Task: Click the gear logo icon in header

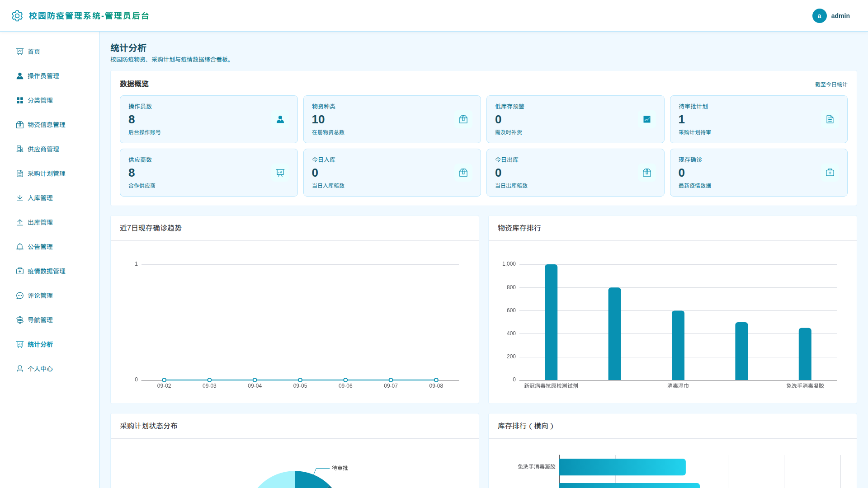Action: pos(17,16)
